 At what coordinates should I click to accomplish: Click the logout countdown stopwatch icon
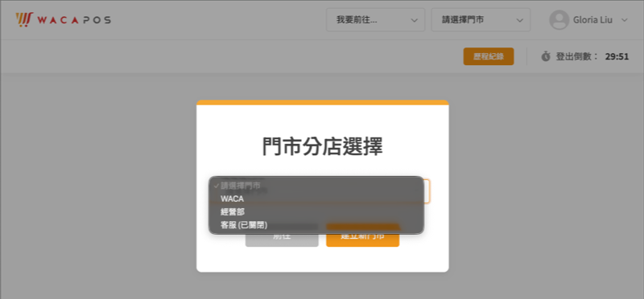[546, 56]
